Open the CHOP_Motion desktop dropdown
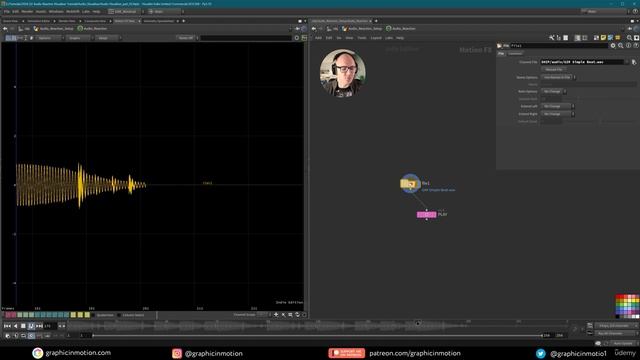The image size is (640, 360). coord(126,11)
